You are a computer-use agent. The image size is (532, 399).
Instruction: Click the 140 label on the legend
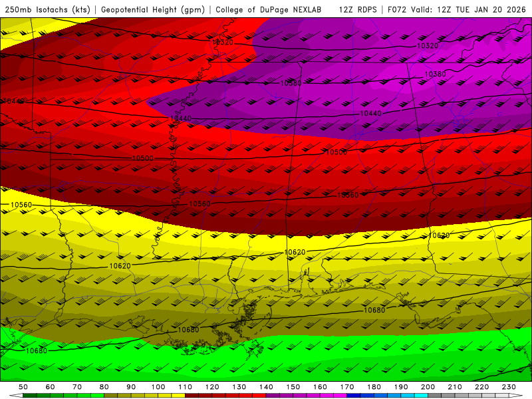point(266,387)
